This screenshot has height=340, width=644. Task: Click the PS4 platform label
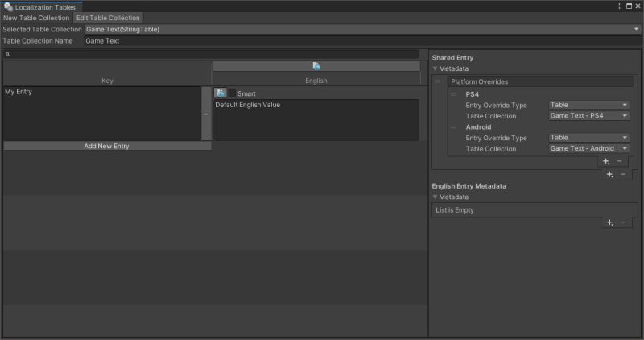pos(473,94)
